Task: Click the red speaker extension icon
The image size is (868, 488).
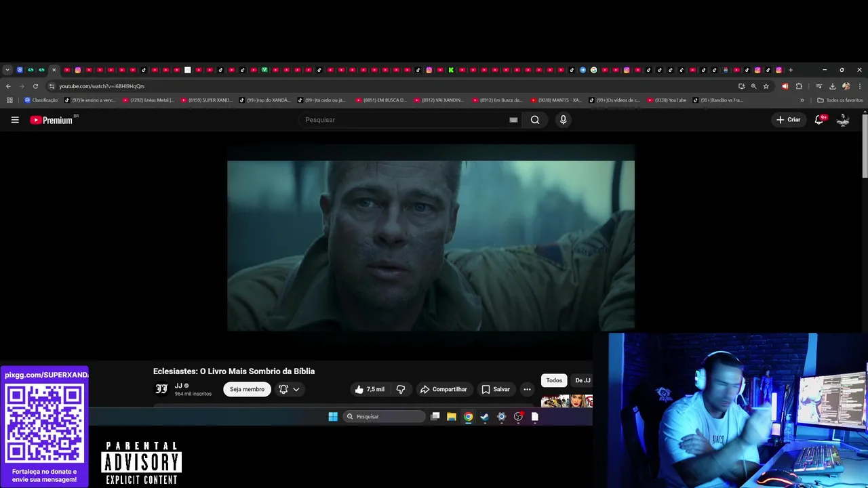Action: coord(785,86)
